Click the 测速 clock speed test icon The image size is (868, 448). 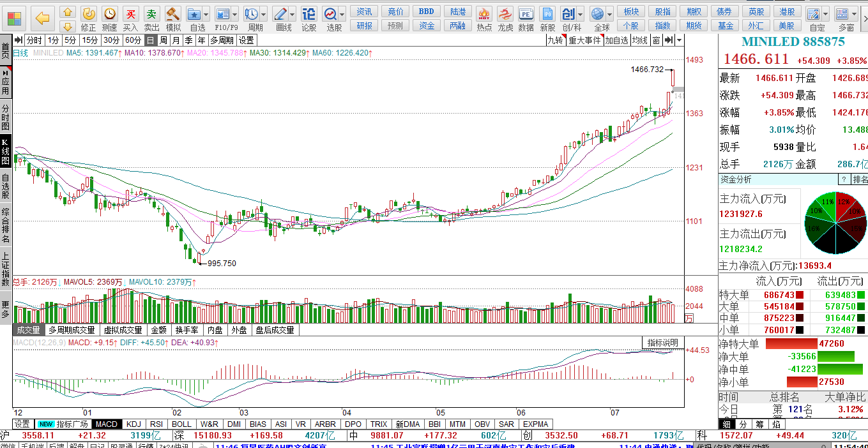(x=109, y=14)
